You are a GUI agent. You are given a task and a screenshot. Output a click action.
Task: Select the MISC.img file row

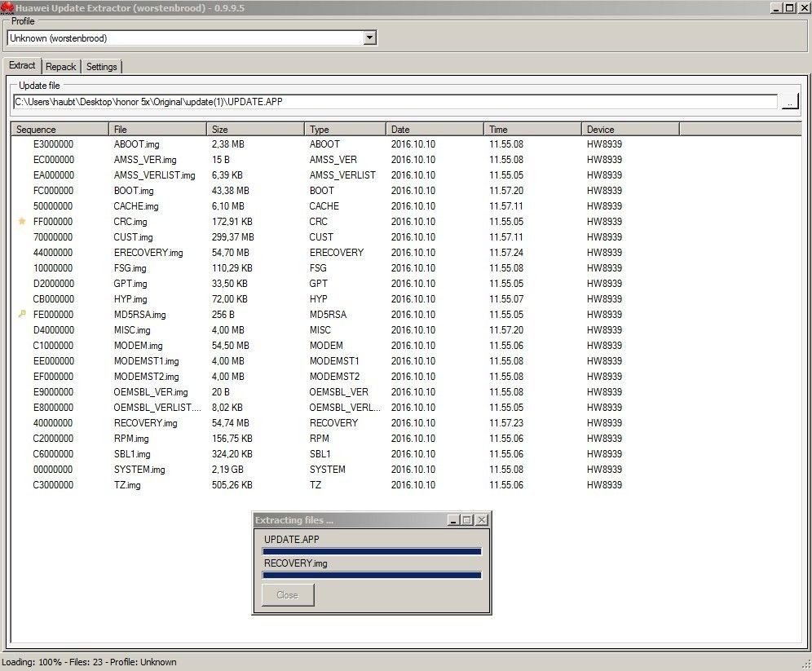click(x=346, y=330)
